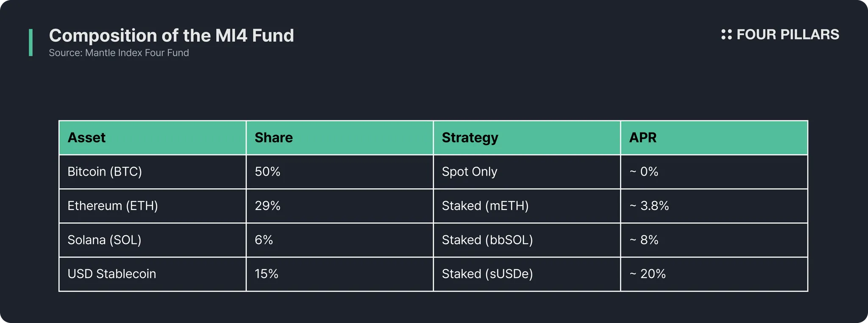Select the Strategy column header
Screen dimensions: 868x323
(470, 138)
